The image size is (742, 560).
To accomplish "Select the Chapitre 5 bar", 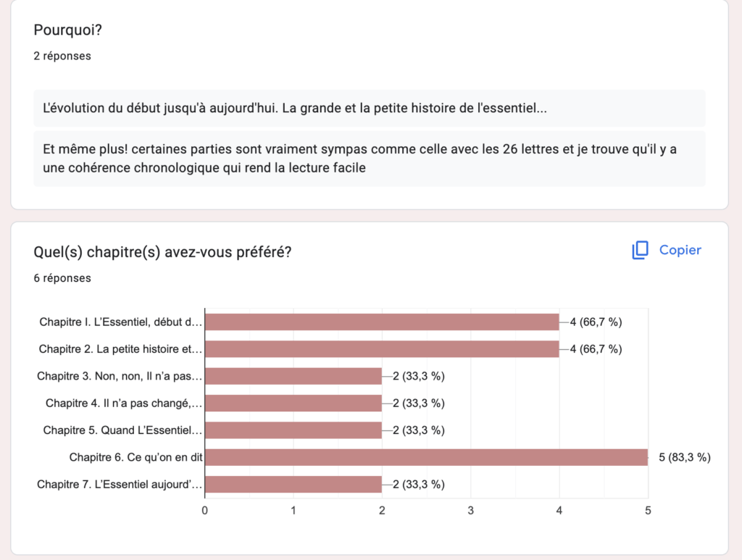I will pos(293,430).
